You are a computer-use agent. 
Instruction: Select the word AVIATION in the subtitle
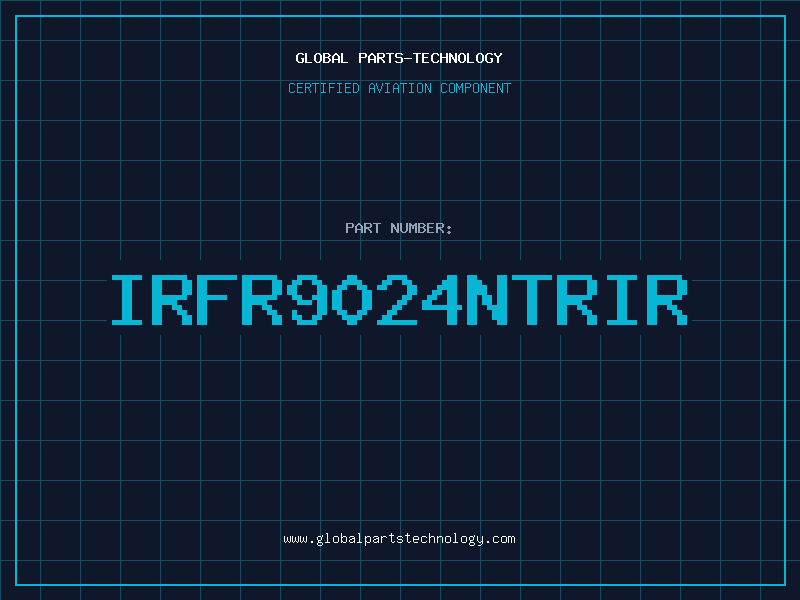click(x=399, y=88)
